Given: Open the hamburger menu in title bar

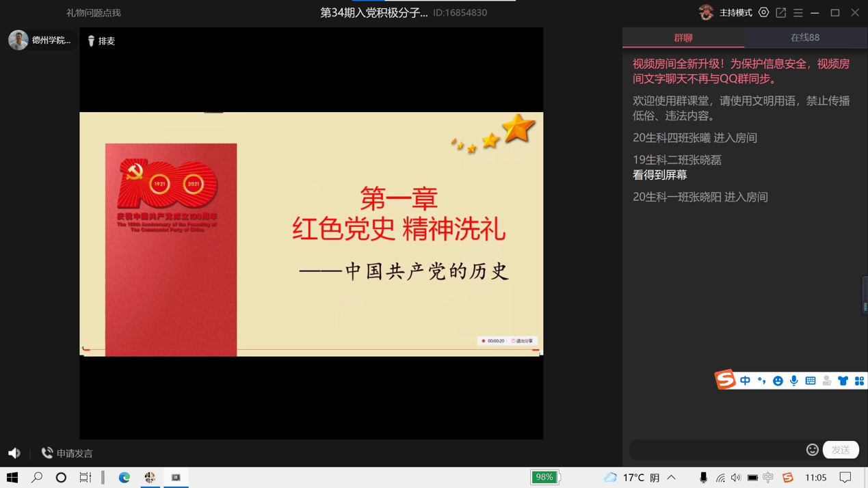Looking at the screenshot, I should click(798, 12).
